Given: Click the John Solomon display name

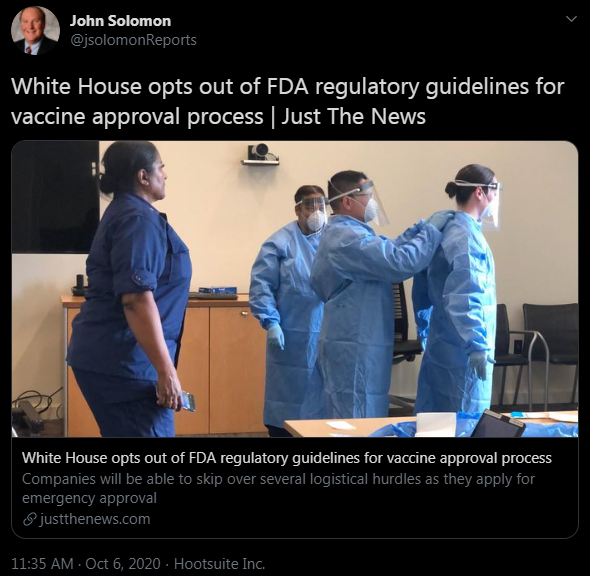Looking at the screenshot, I should pos(120,21).
